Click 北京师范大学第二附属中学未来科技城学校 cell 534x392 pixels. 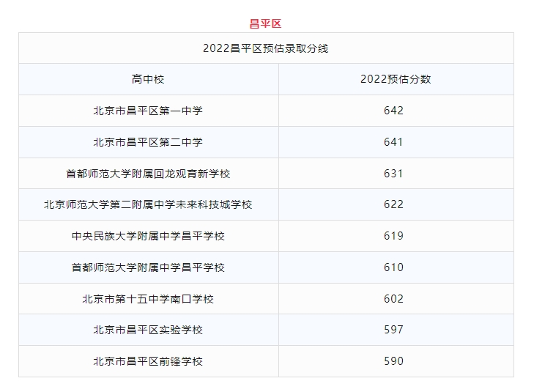click(148, 204)
